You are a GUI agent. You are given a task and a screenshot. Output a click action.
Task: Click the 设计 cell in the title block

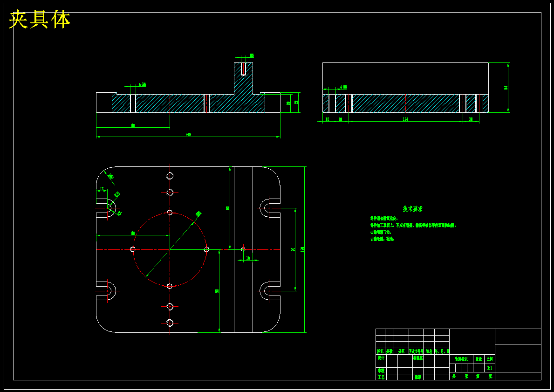pyautogui.click(x=381, y=358)
